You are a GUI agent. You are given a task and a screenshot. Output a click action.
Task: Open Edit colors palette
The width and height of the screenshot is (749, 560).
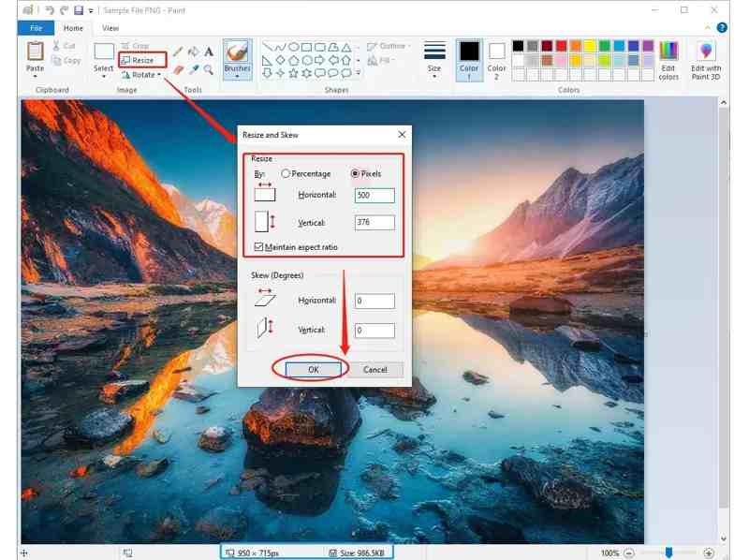coord(668,59)
